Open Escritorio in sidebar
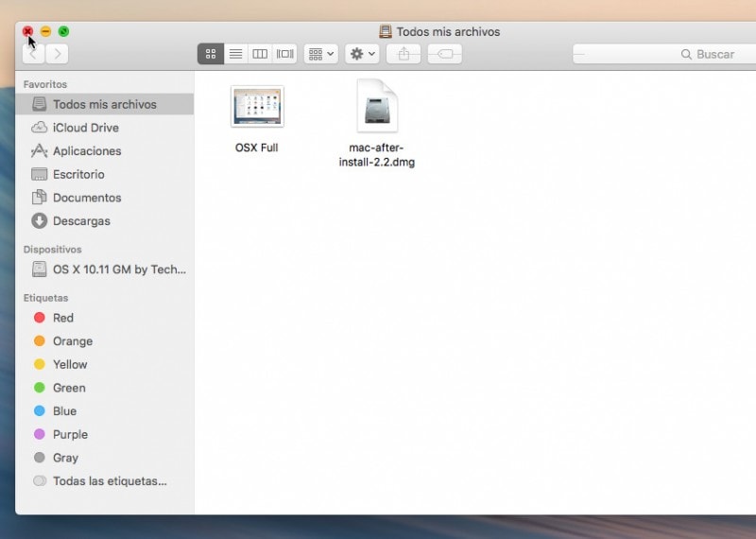The width and height of the screenshot is (756, 539). coord(105,174)
